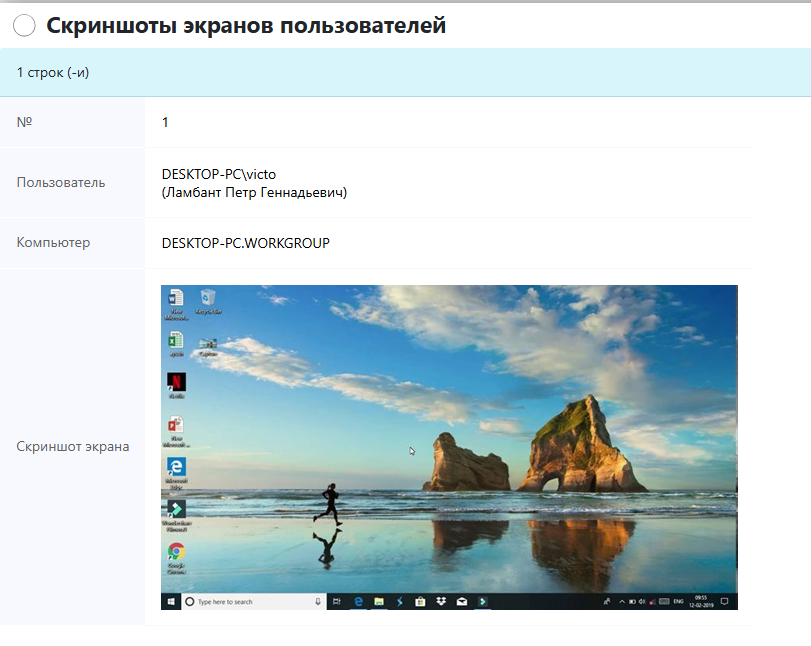Open the user's desktop screenshot thumbnail
This screenshot has width=811, height=646.
(x=449, y=447)
